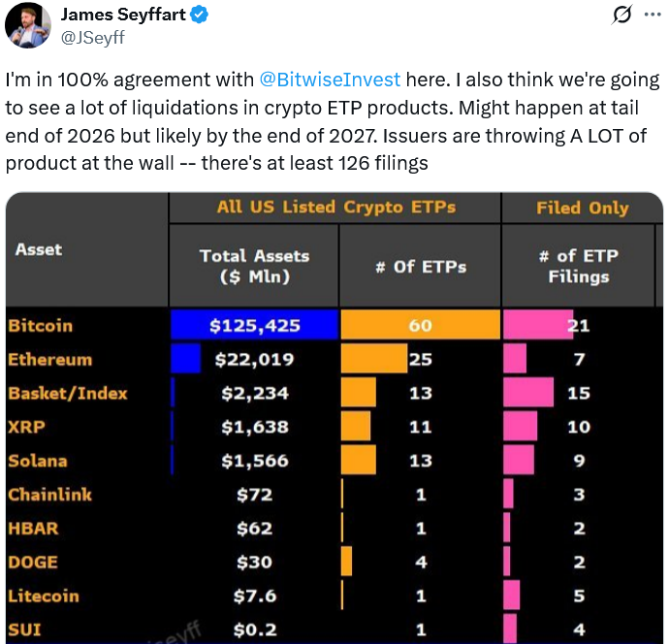
Task: Click James Seyffart's profile avatar
Action: click(28, 25)
